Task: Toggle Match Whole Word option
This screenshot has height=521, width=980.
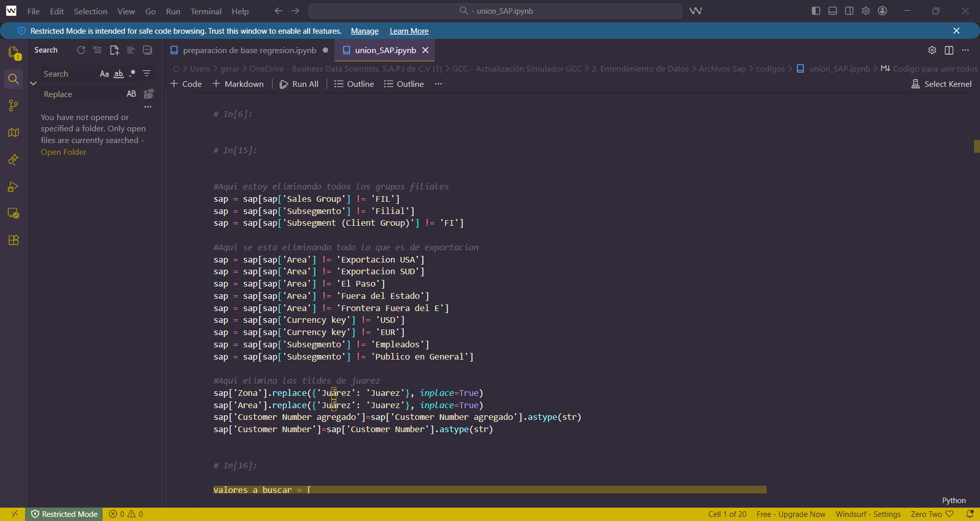Action: (118, 74)
